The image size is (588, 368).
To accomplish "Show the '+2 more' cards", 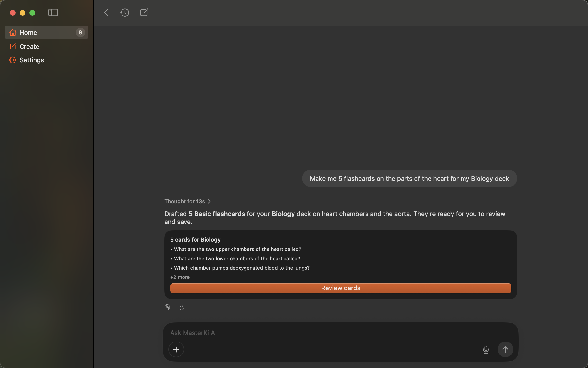I will click(180, 277).
